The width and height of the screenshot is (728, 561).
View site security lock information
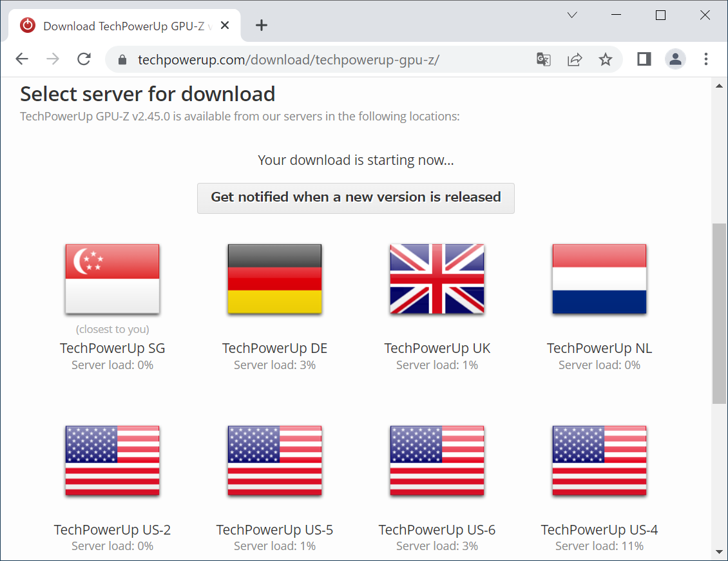[122, 59]
